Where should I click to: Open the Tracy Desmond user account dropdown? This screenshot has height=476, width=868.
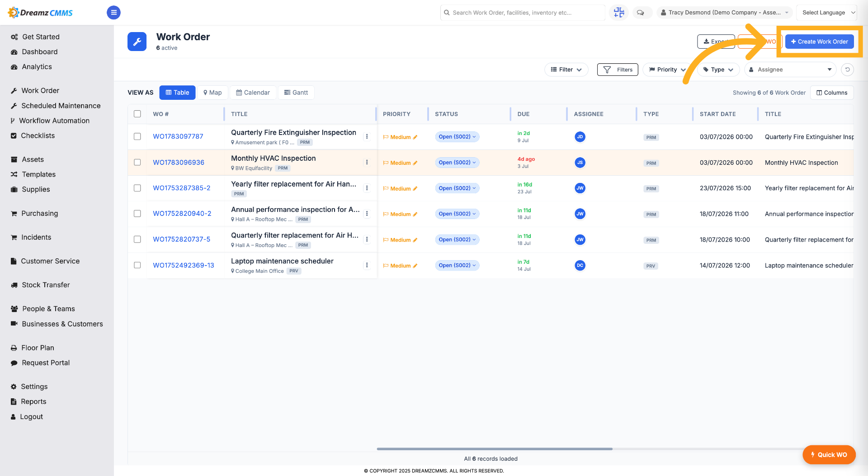point(724,13)
